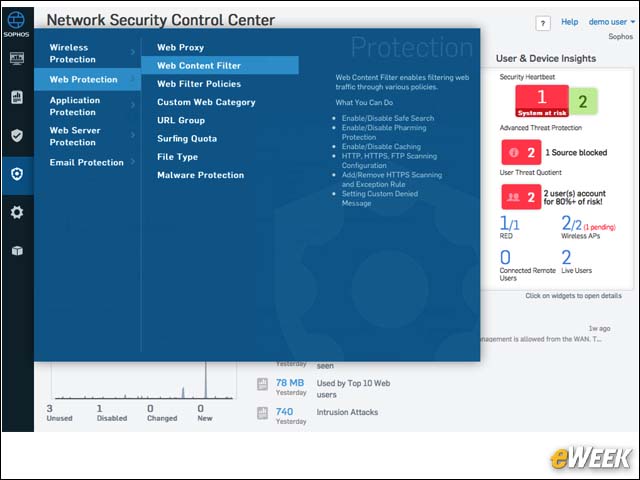Expand the Web Protection submenu arrow
The width and height of the screenshot is (640, 480).
[x=133, y=79]
